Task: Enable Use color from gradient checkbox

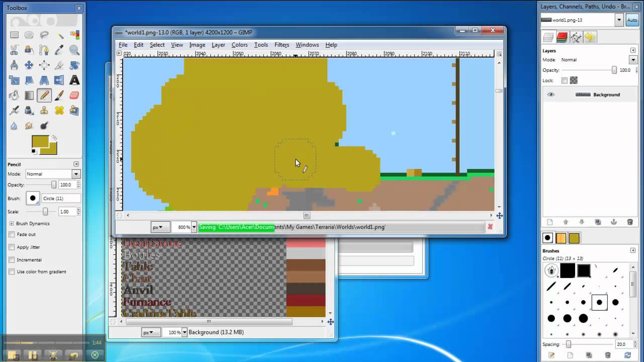Action: pyautogui.click(x=12, y=271)
